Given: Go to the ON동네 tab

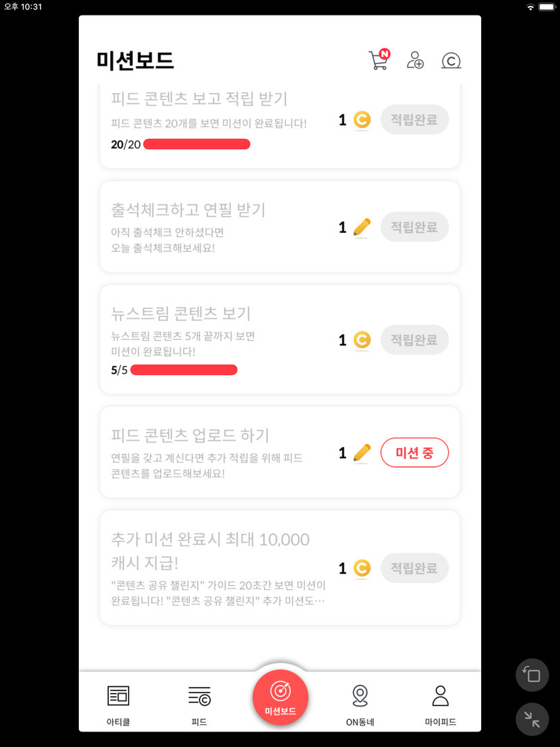Looking at the screenshot, I should (x=360, y=704).
